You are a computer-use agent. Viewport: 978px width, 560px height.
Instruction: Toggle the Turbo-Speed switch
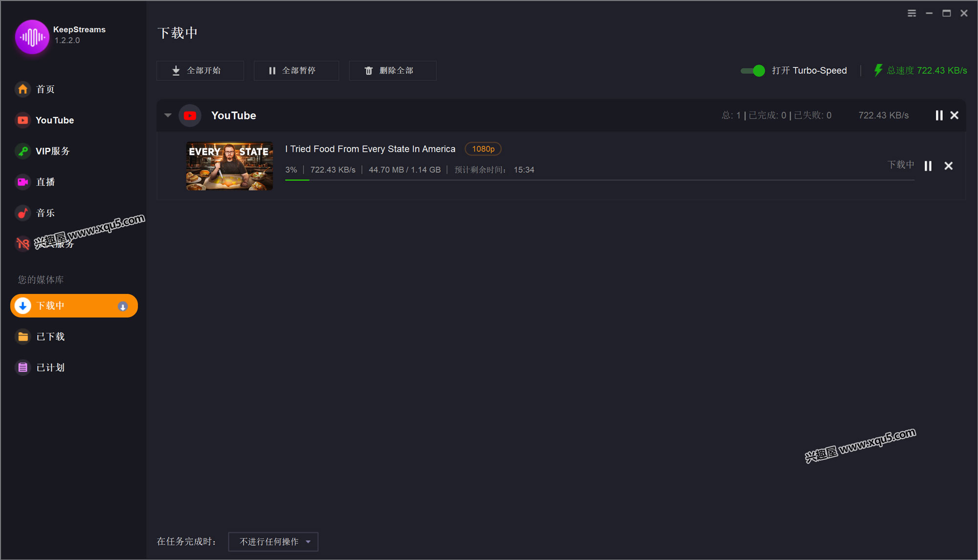point(753,71)
